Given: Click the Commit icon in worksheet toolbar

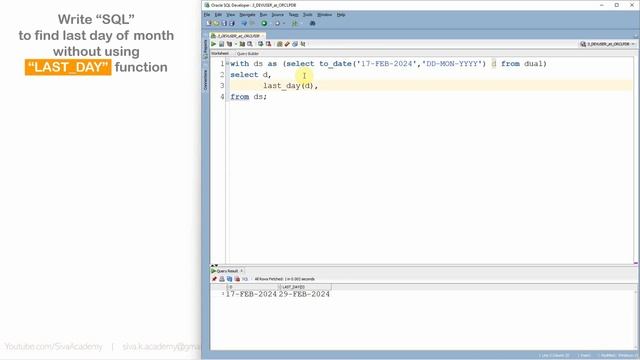Looking at the screenshot, I should 260,44.
